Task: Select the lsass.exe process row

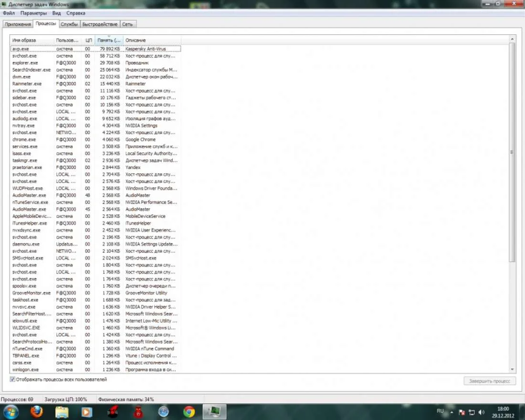Action: (95, 153)
